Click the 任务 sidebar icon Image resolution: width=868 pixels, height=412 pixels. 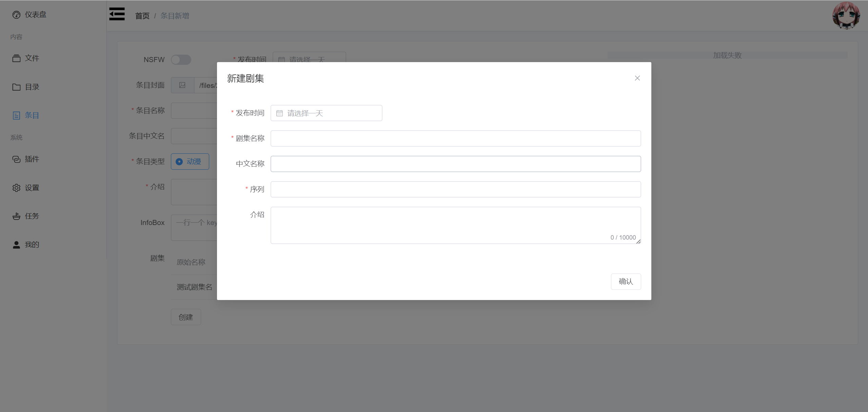pyautogui.click(x=16, y=216)
